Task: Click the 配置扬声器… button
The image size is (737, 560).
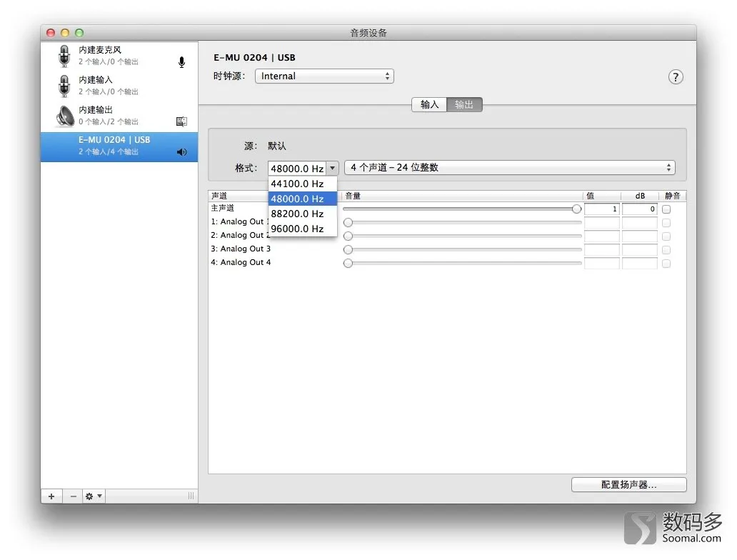Action: pos(629,485)
